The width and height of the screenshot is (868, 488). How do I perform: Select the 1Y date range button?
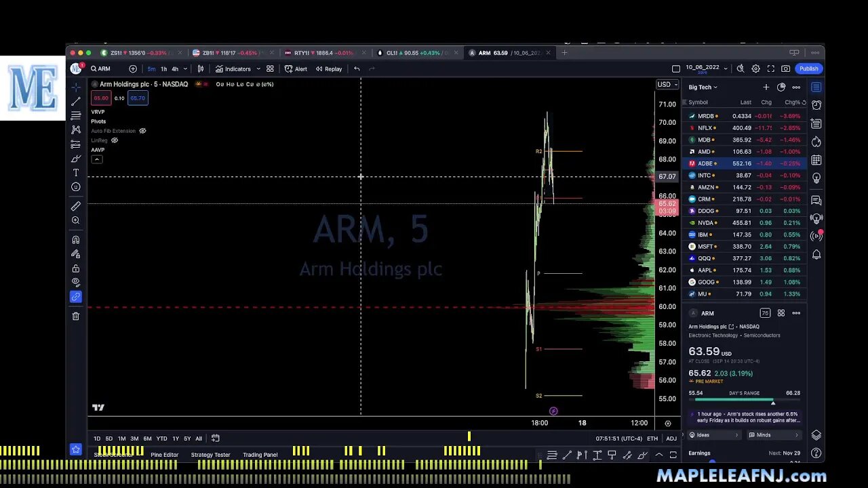pos(176,439)
